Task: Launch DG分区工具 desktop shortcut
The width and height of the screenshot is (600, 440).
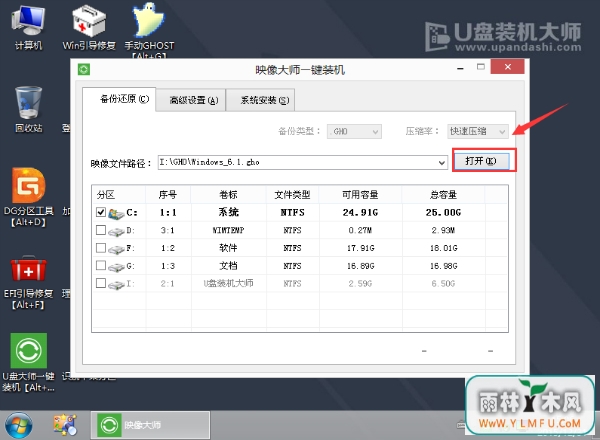Action: click(x=29, y=197)
